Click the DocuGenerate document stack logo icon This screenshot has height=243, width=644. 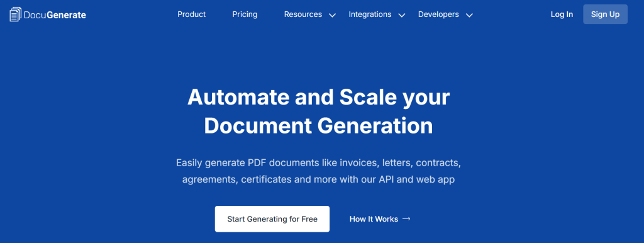16,14
